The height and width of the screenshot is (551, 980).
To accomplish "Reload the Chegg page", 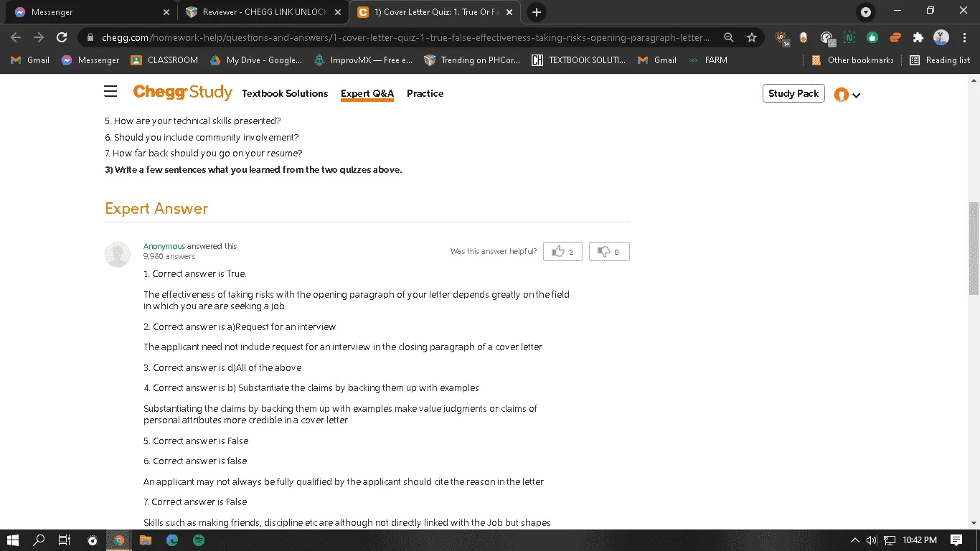I will pos(62,37).
